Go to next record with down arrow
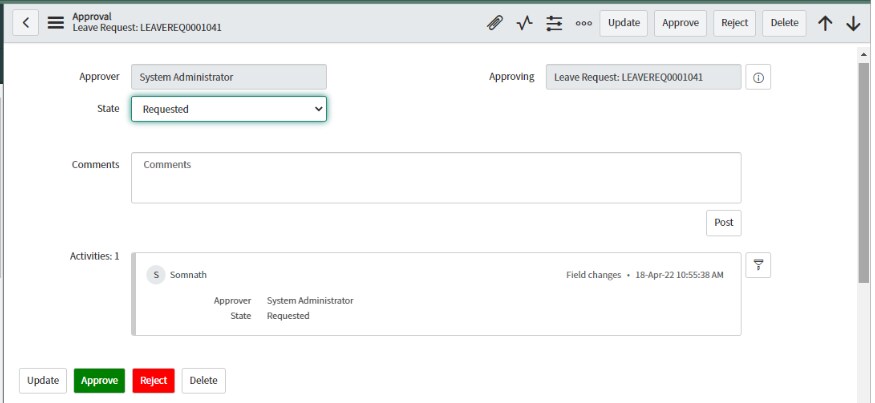The width and height of the screenshot is (875, 403). click(x=853, y=23)
